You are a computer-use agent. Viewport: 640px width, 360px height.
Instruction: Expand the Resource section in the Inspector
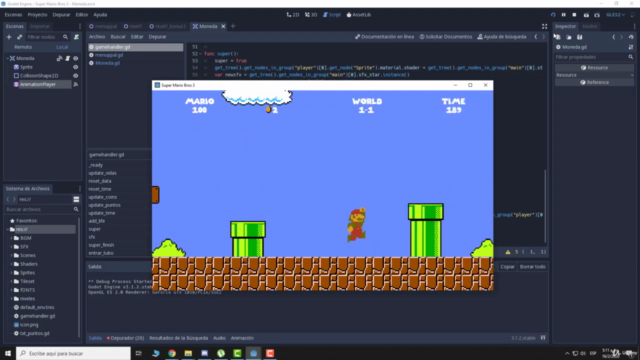click(x=594, y=75)
